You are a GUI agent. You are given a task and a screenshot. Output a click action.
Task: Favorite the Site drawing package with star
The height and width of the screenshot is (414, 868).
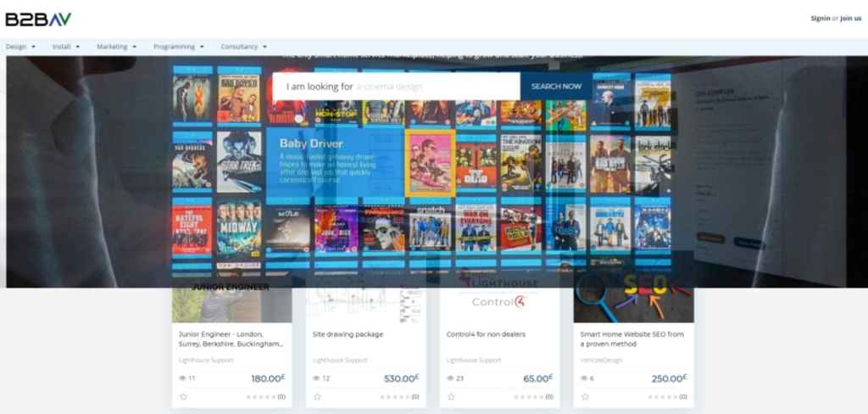tap(317, 397)
